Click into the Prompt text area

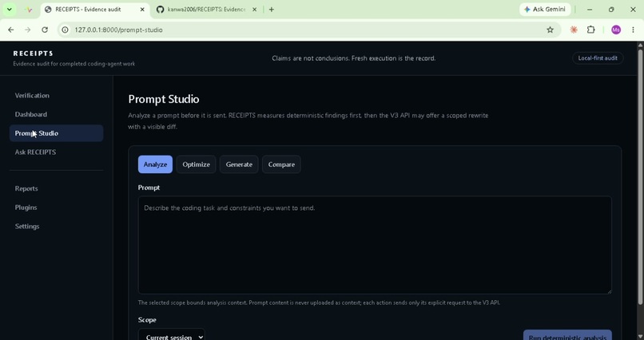(375, 245)
